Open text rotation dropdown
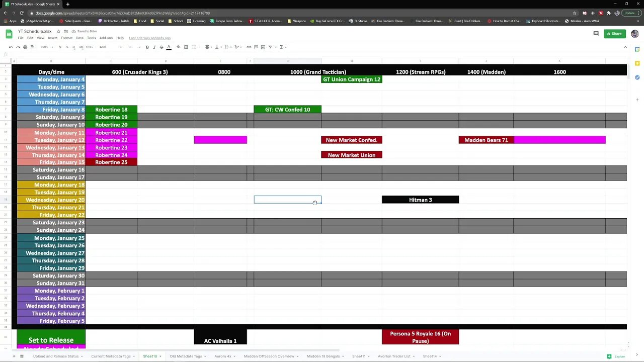This screenshot has width=644, height=362. pyautogui.click(x=237, y=47)
